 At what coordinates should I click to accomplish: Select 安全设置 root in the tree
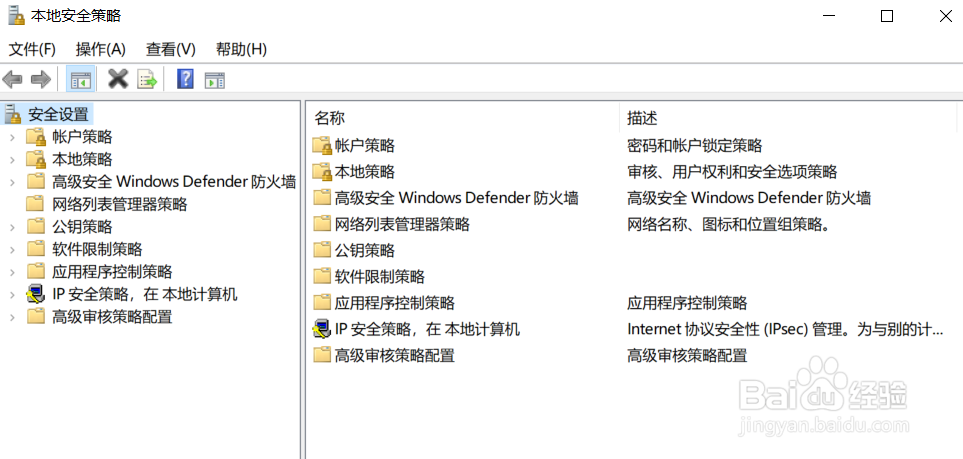point(58,114)
